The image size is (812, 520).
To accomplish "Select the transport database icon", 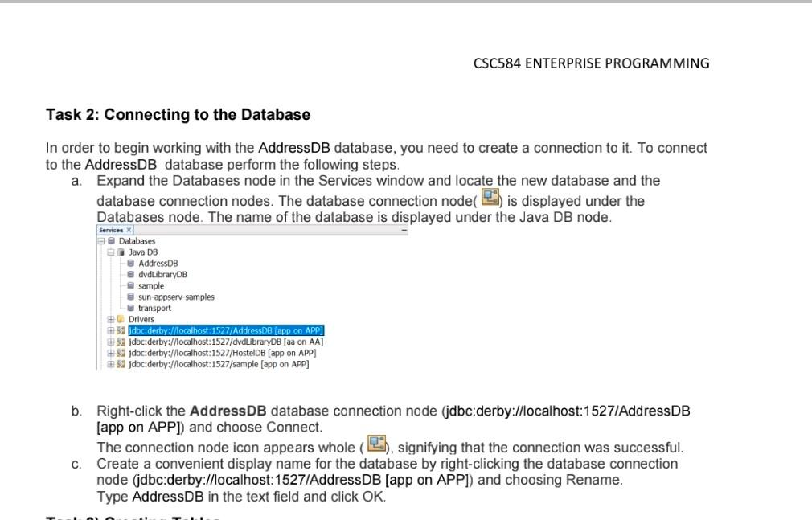I will pos(129,308).
